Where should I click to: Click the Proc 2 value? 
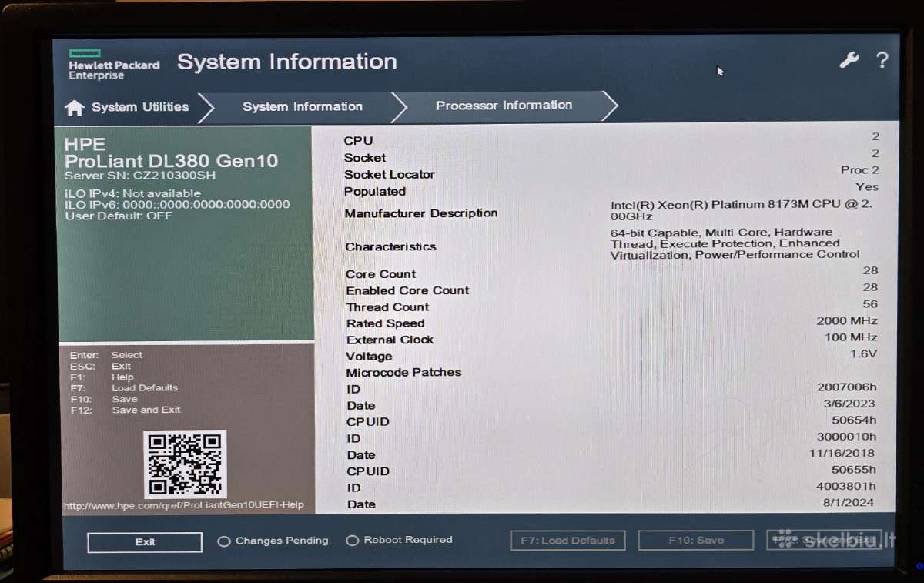[x=859, y=170]
